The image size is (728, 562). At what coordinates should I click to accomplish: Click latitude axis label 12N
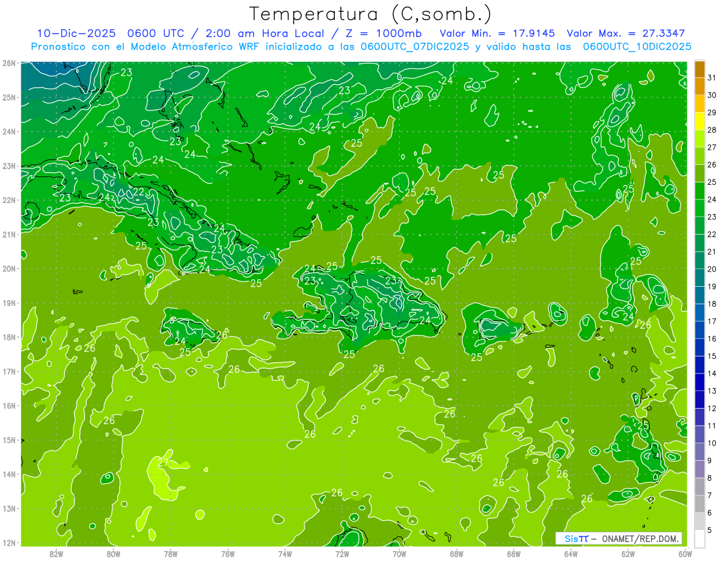pos(8,543)
